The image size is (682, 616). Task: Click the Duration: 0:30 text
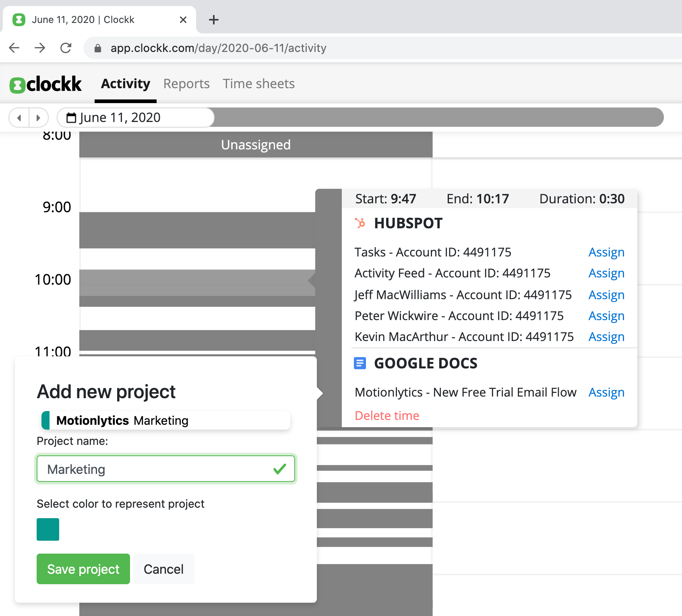(x=582, y=199)
